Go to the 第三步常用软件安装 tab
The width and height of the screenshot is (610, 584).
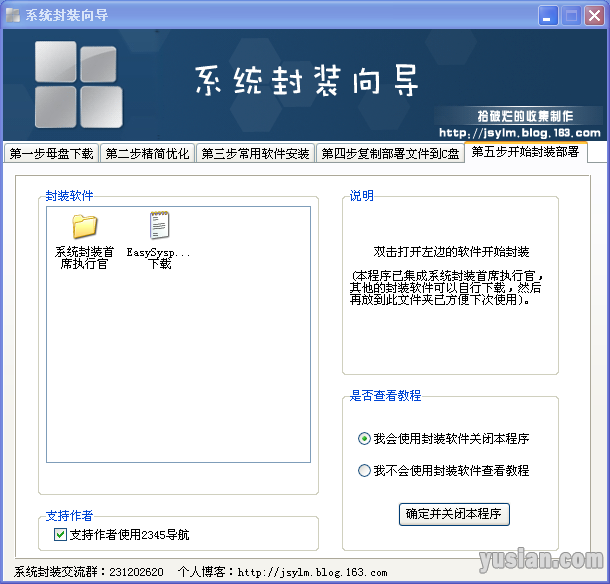[x=255, y=154]
